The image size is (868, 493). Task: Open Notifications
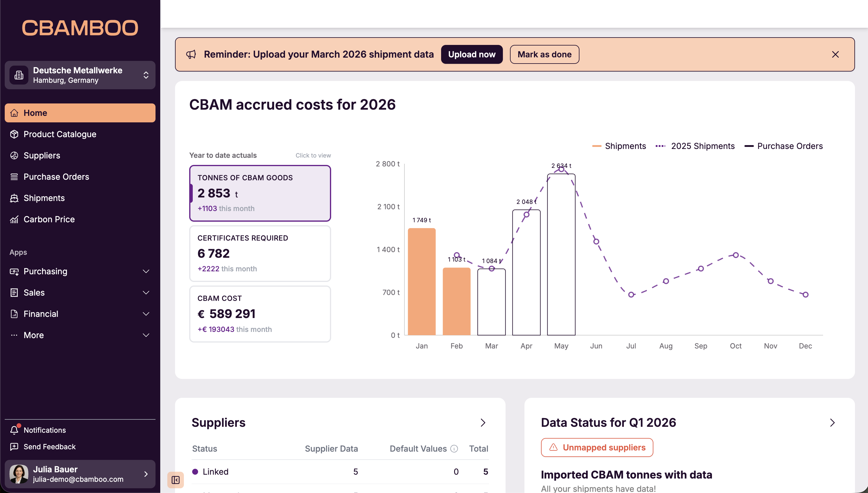point(45,430)
